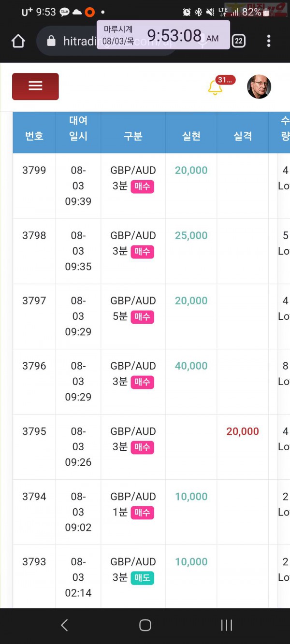Open the browser three-dot overflow menu

pyautogui.click(x=269, y=41)
